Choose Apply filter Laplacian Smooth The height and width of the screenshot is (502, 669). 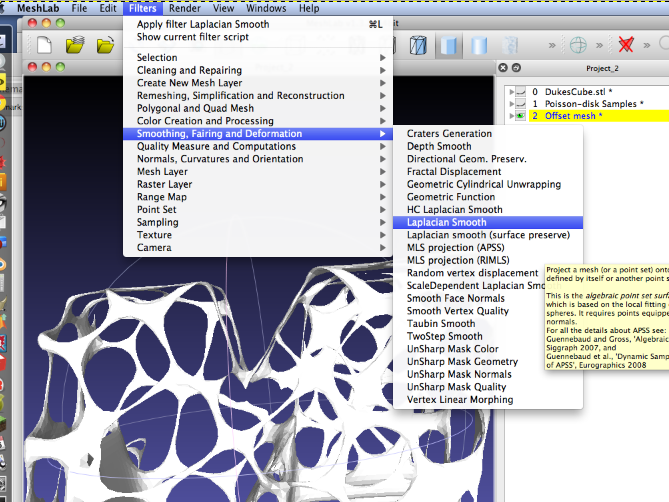click(x=258, y=24)
